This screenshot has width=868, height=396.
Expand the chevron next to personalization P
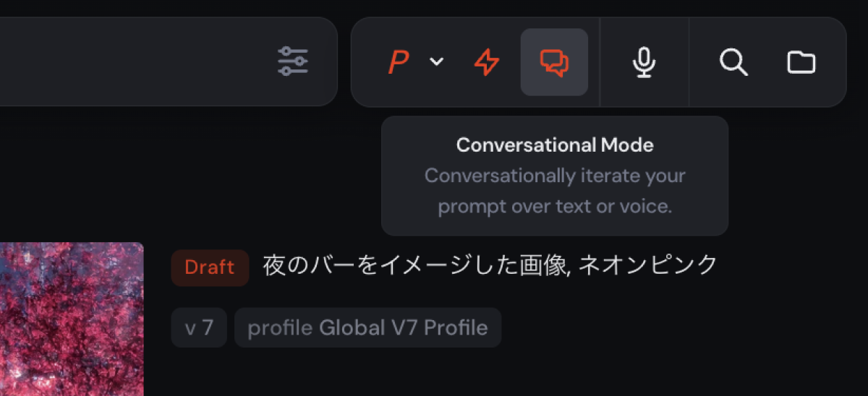pyautogui.click(x=436, y=62)
